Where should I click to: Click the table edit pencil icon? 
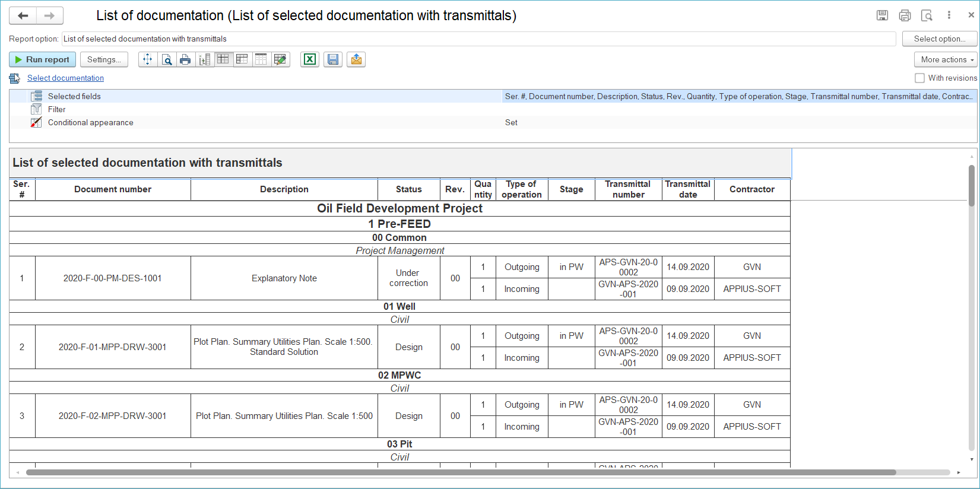(x=280, y=59)
